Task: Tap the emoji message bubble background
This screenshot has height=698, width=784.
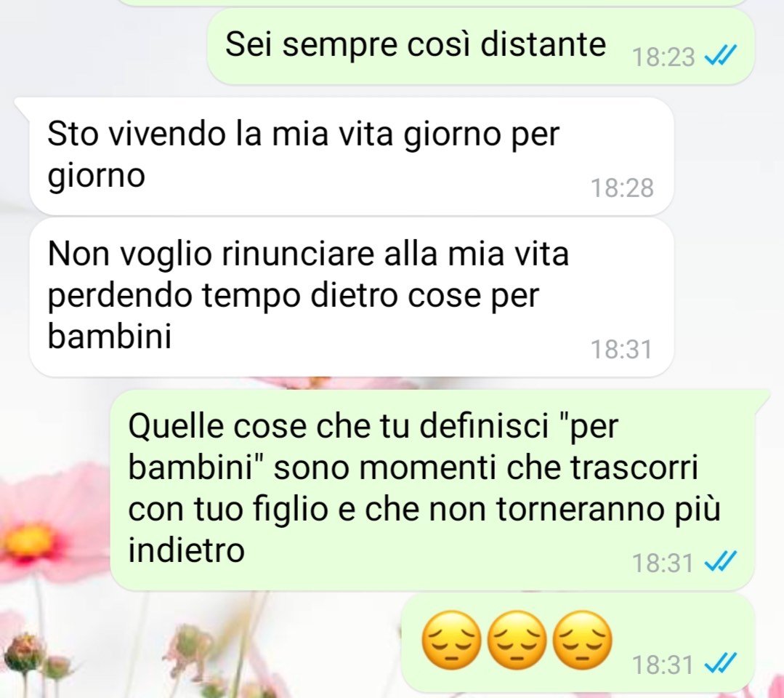Action: tap(578, 642)
